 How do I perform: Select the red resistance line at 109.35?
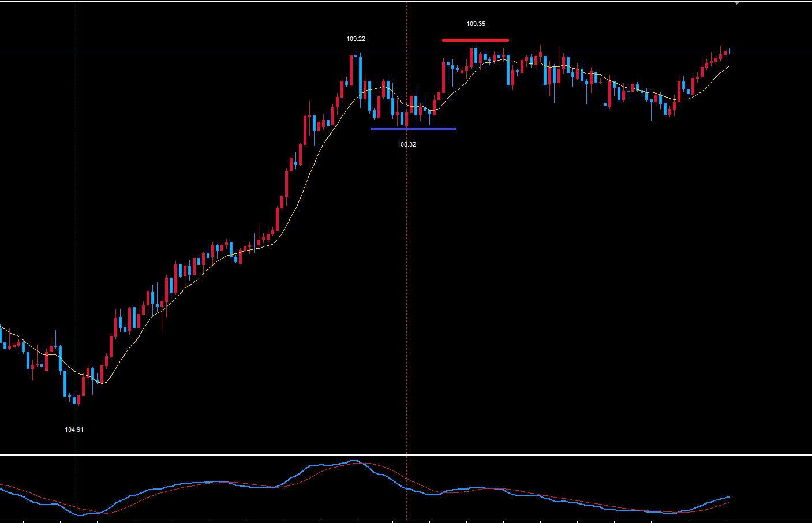tap(475, 40)
